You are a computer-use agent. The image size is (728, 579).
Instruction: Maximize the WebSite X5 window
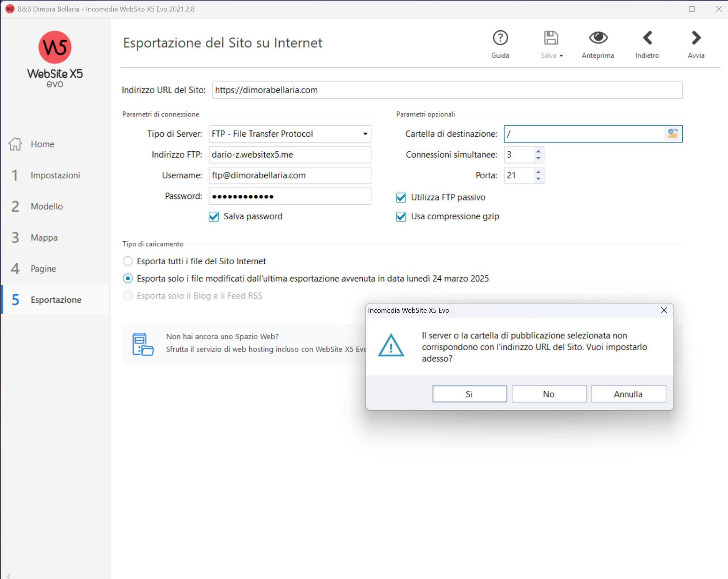692,9
